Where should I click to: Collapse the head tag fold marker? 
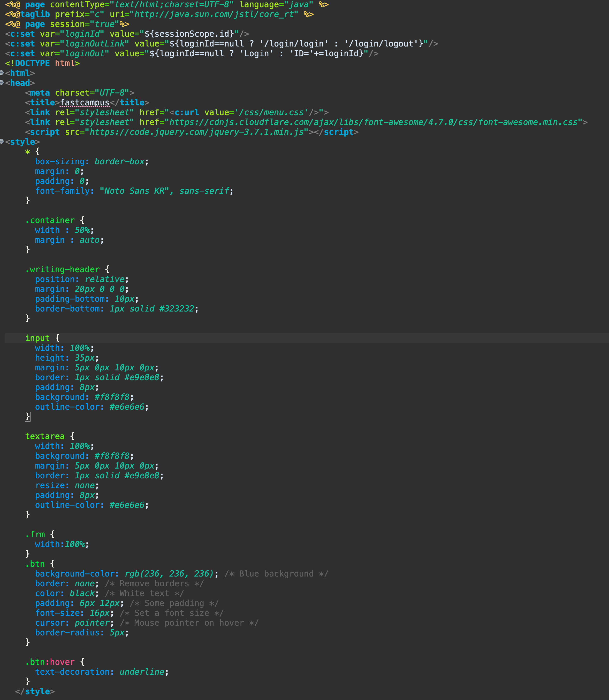(x=2, y=83)
